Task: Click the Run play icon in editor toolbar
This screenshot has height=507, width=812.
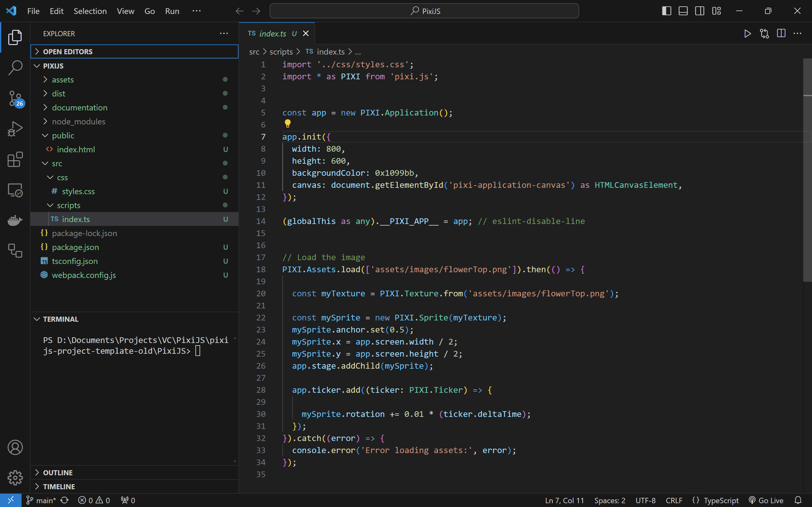Action: (747, 34)
